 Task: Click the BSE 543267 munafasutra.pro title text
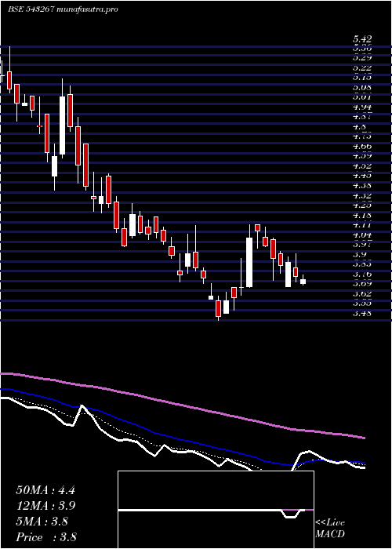[x=63, y=9]
